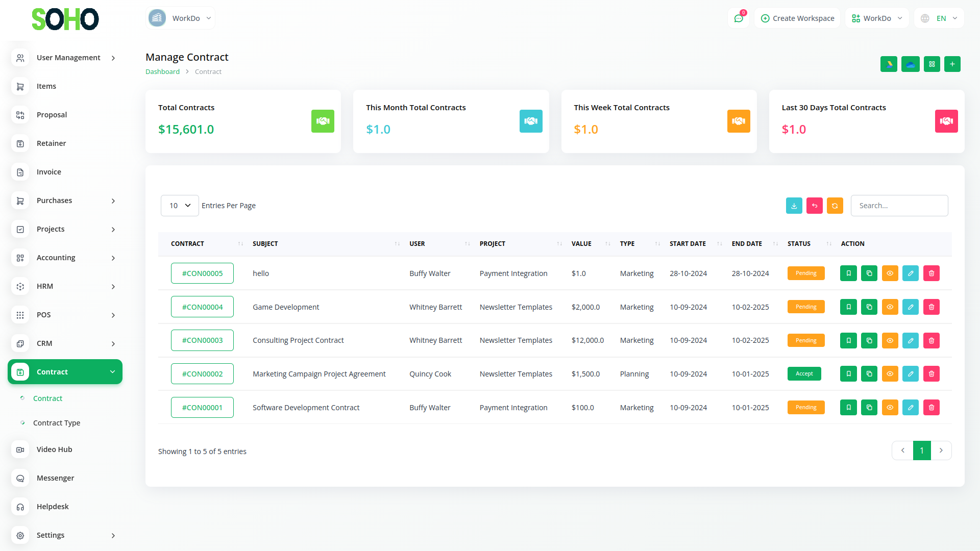Viewport: 980px width, 551px height.
Task: Open Invoice in the sidebar menu
Action: point(49,172)
